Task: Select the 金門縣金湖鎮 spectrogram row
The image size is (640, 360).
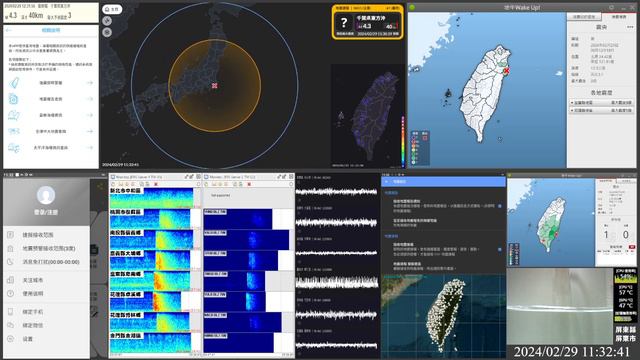Action: (x=150, y=342)
